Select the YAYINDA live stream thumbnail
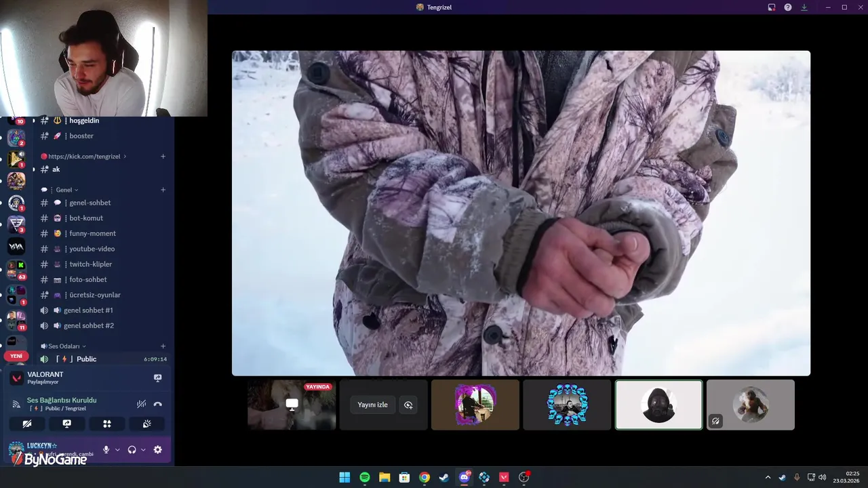The image size is (868, 488). [292, 405]
